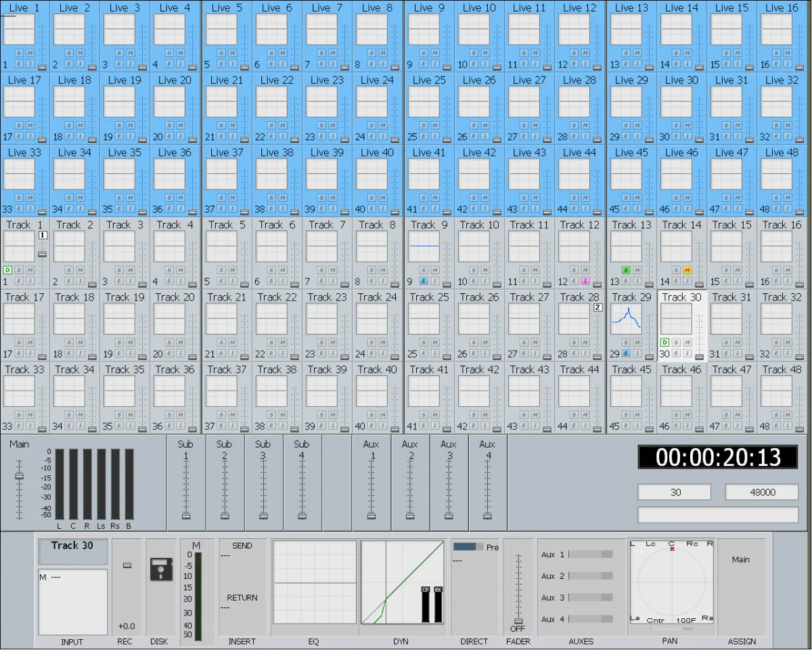This screenshot has width=812, height=650.
Task: Adjust the Aux 3 send bar
Action: 590,597
